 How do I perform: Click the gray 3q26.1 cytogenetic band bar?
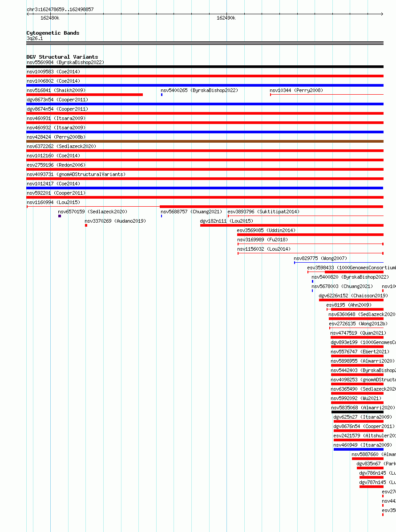point(205,43)
